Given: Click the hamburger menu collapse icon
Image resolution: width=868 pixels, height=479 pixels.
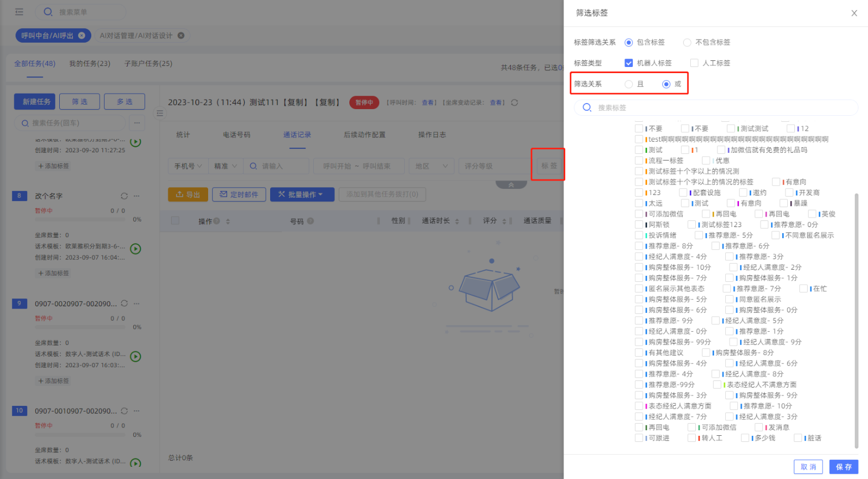Looking at the screenshot, I should tap(19, 12).
